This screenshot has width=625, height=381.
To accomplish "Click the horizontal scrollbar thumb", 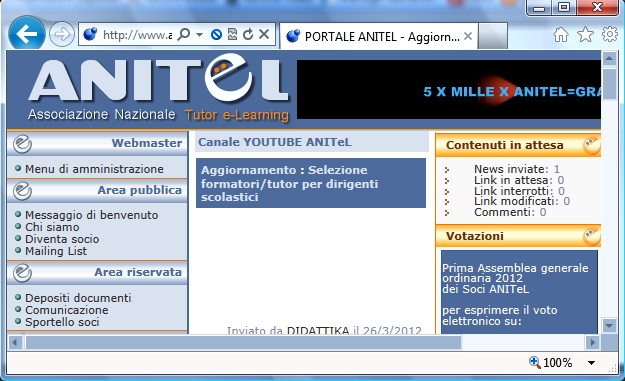I will [x=244, y=342].
